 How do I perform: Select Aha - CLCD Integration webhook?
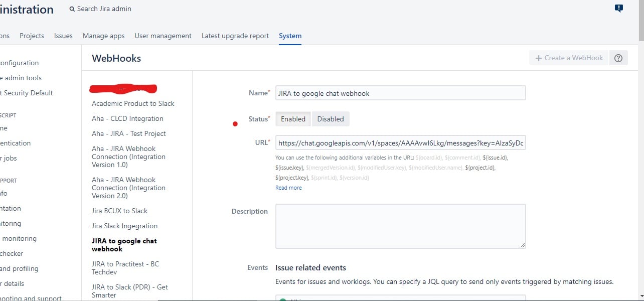pos(127,118)
